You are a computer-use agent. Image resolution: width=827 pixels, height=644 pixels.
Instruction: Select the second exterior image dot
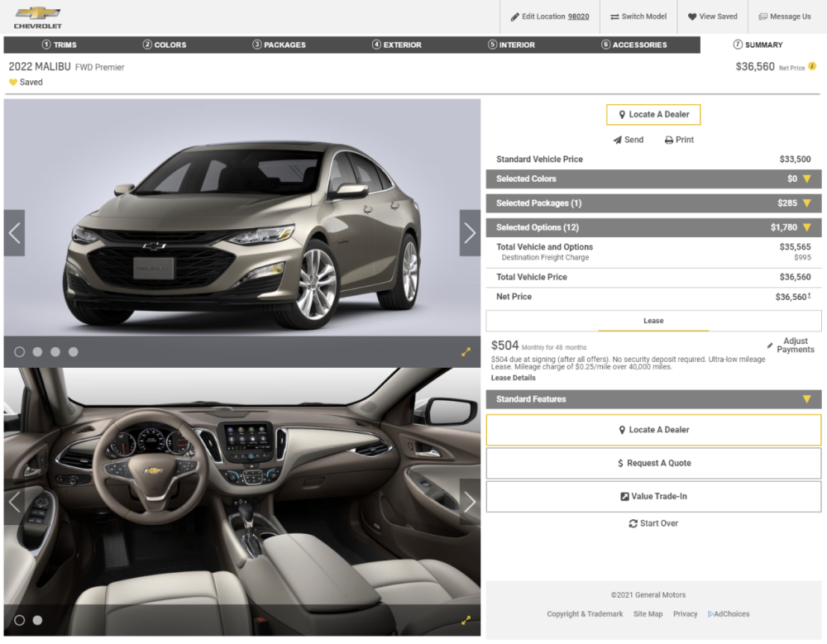37,352
